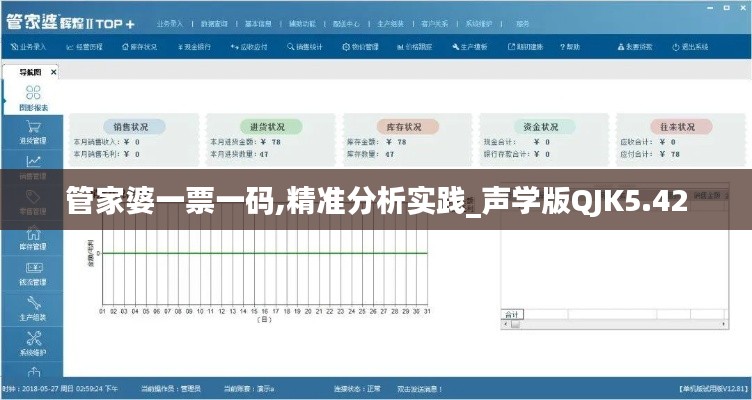Open the 配送中心 top menu
Viewport: 752px width, 400px height.
(346, 24)
